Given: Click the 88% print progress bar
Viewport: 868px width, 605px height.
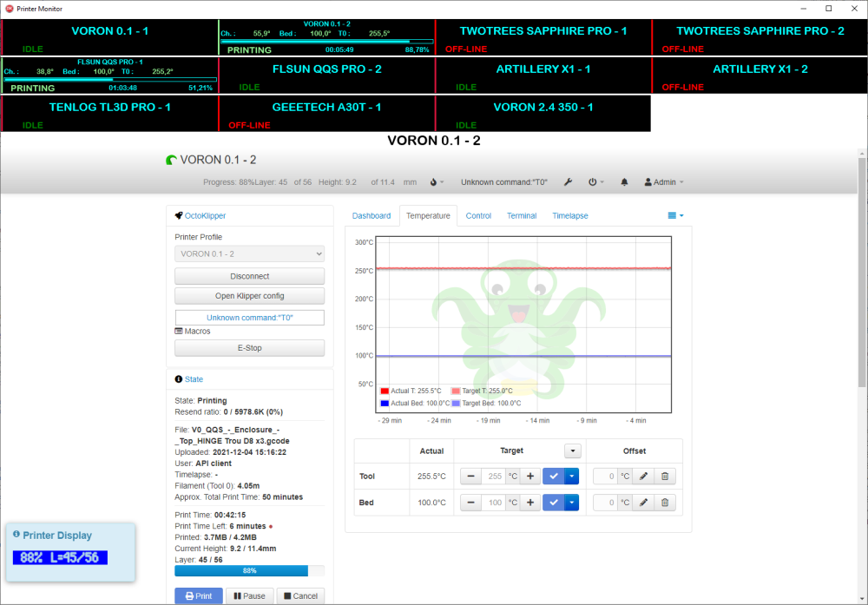Looking at the screenshot, I should (x=250, y=570).
